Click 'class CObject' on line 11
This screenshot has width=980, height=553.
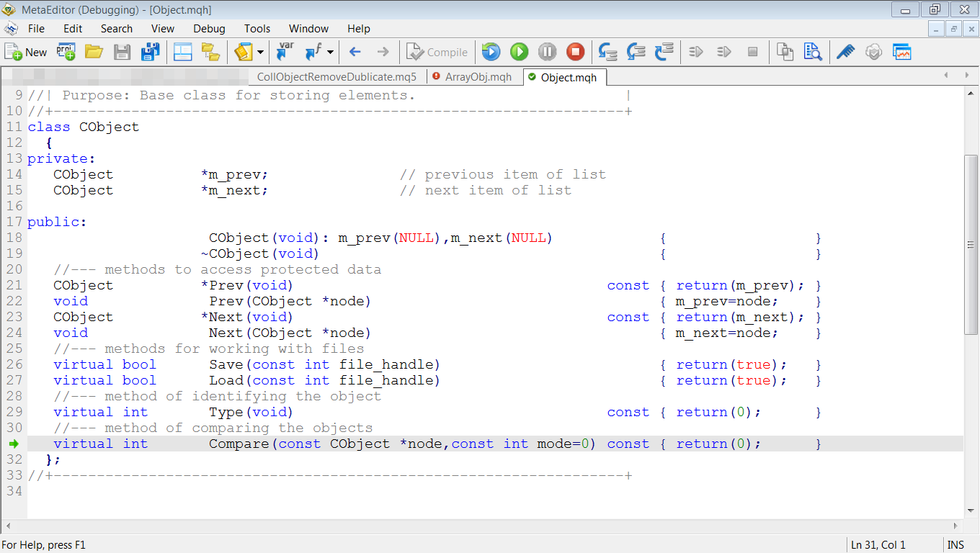click(84, 127)
